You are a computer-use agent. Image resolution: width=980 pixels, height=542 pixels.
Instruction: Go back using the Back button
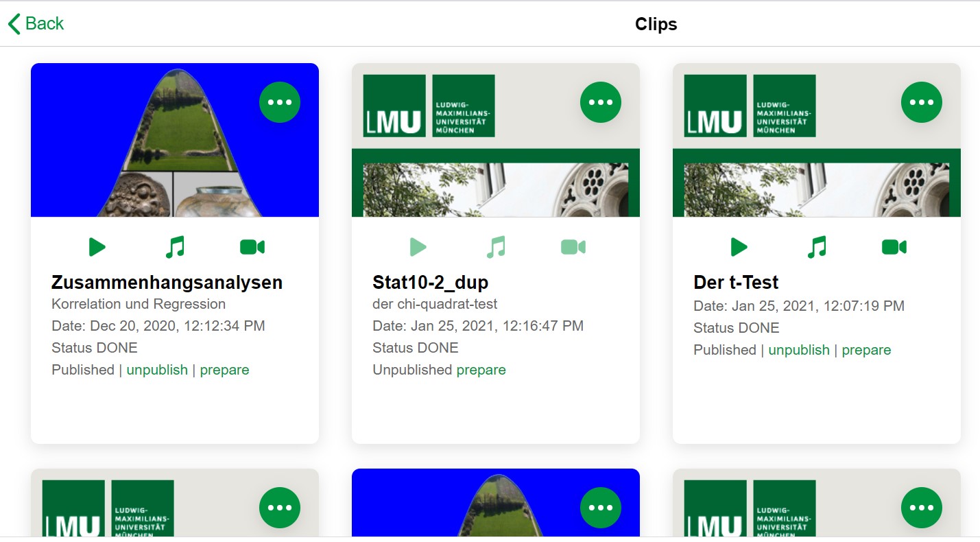(x=36, y=23)
